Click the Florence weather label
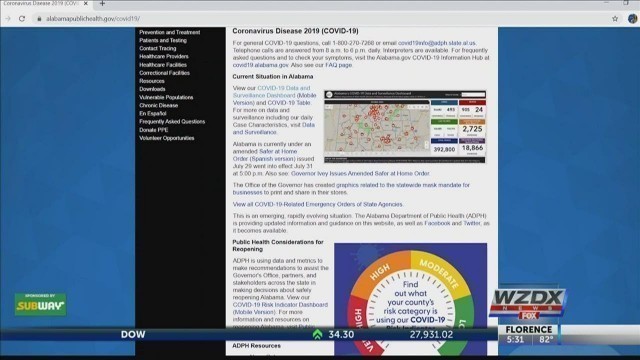Screen dimensions: 640x360 point(529,329)
